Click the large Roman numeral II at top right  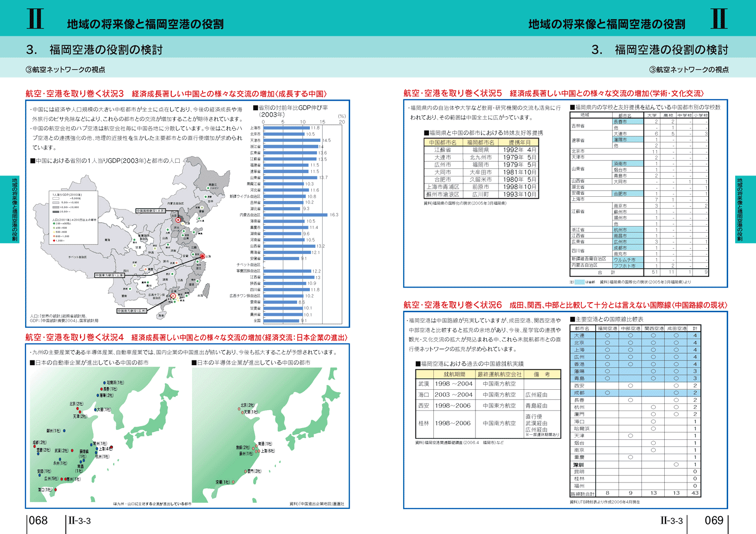coord(719,19)
